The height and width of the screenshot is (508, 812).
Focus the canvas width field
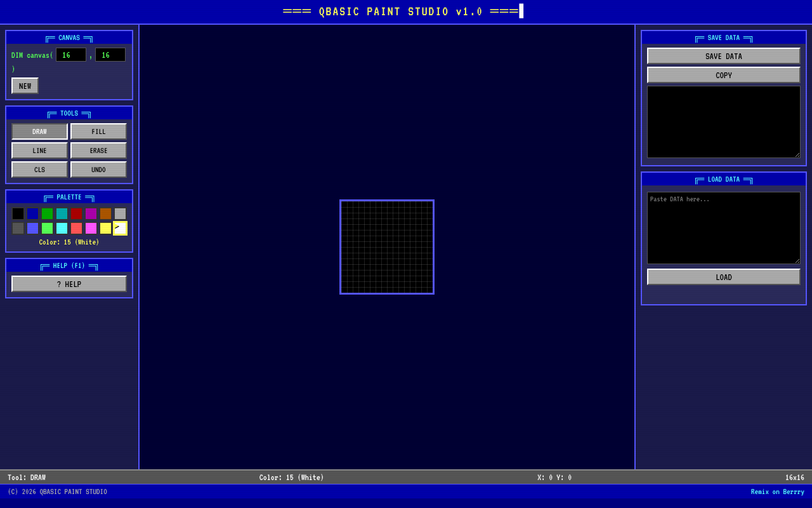click(71, 55)
